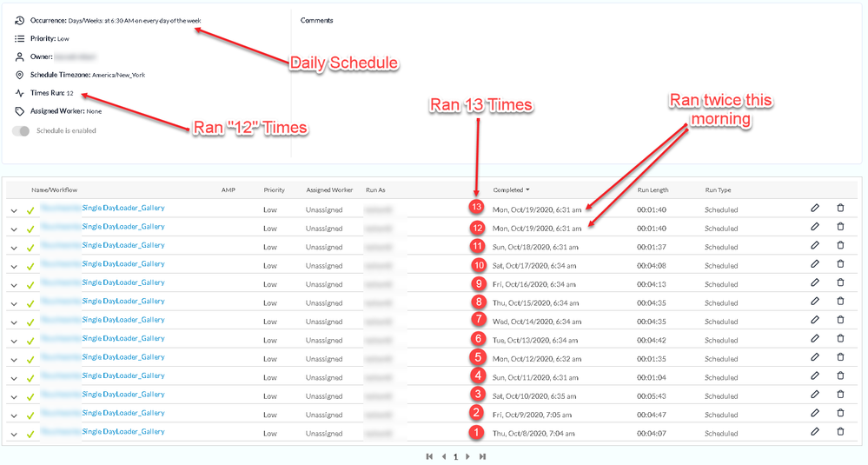Sort by Run Length column header
This screenshot has height=465, width=868.
click(x=653, y=189)
